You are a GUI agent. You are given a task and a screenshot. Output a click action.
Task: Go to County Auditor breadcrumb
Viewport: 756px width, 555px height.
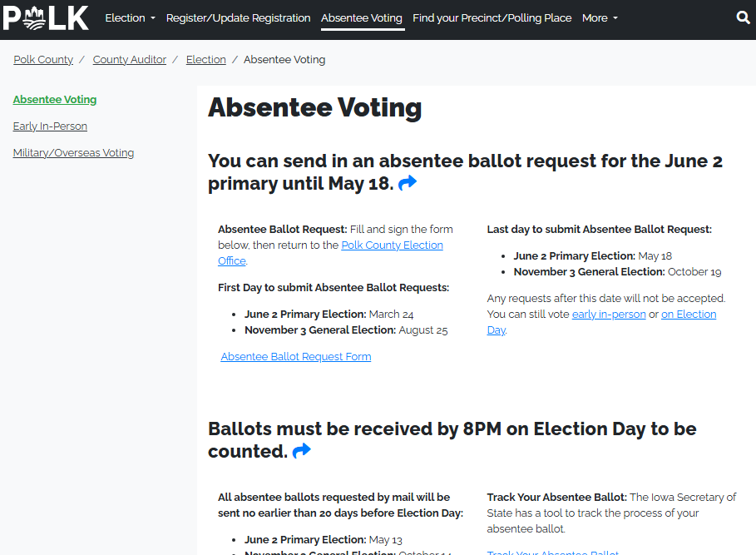[x=130, y=60]
